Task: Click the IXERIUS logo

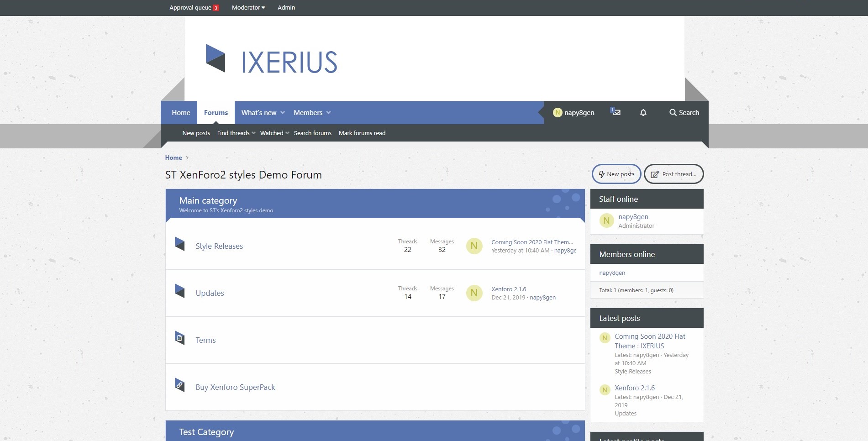Action: point(271,58)
